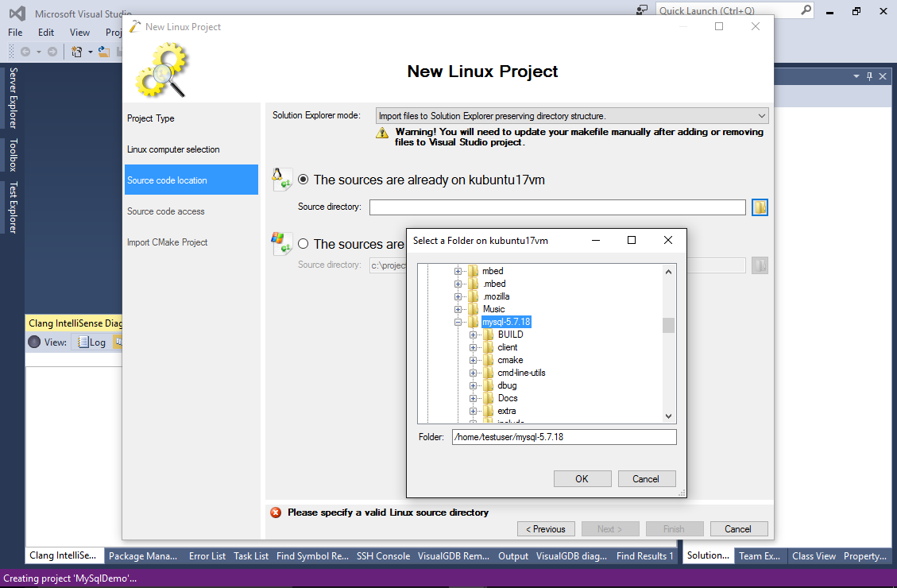
Task: Open Solution Explorer window options dropdown arrow
Action: 856,76
